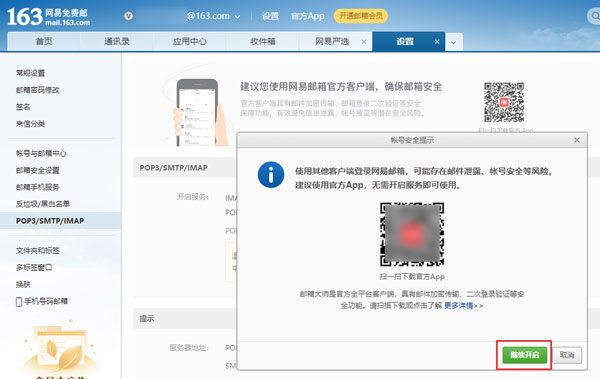Click the 开通邮箱会员 yellow button
The width and height of the screenshot is (600, 379).
361,16
